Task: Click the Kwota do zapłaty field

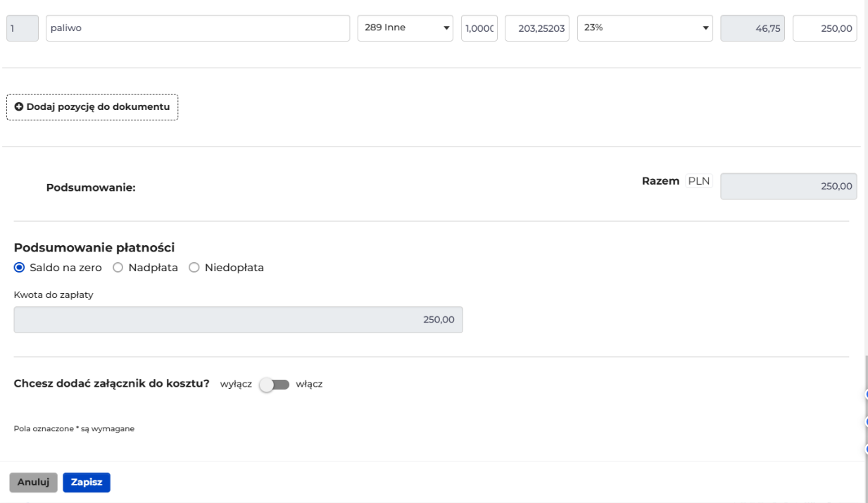Action: 239,320
